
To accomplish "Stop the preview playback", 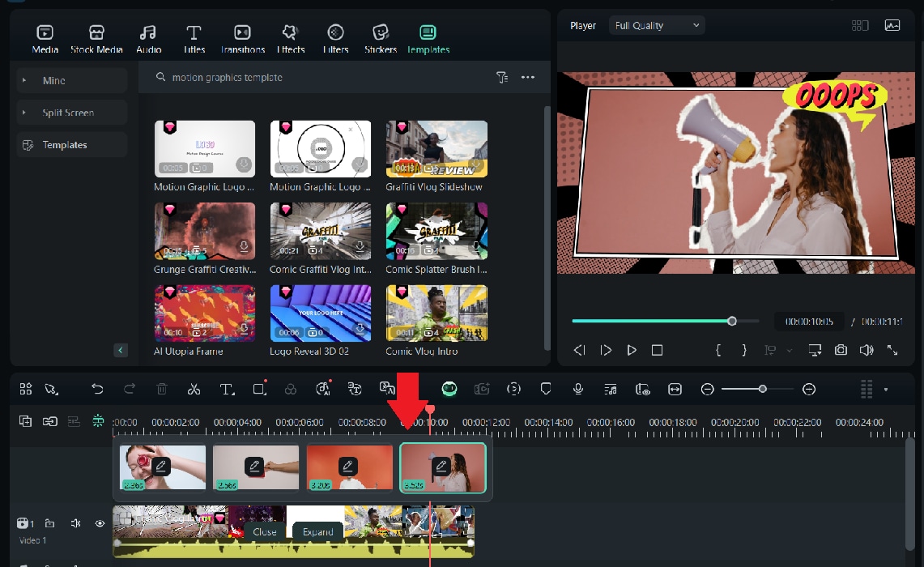I will pyautogui.click(x=657, y=350).
